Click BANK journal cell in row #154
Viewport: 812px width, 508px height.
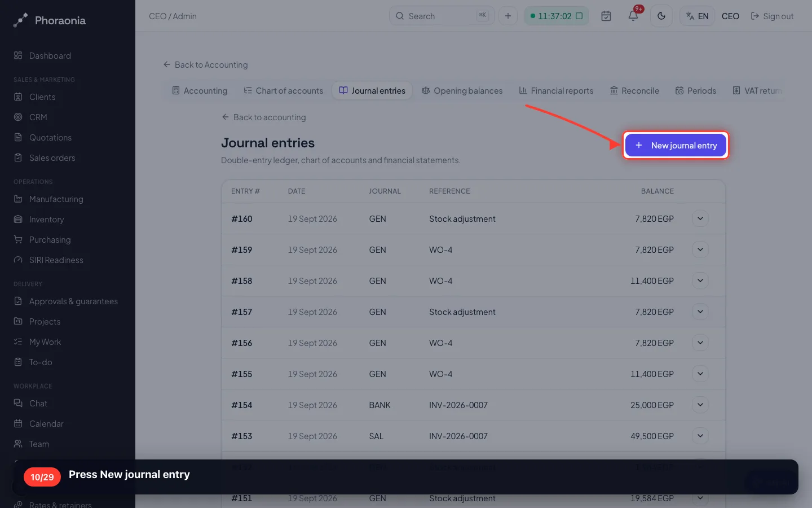coord(379,405)
